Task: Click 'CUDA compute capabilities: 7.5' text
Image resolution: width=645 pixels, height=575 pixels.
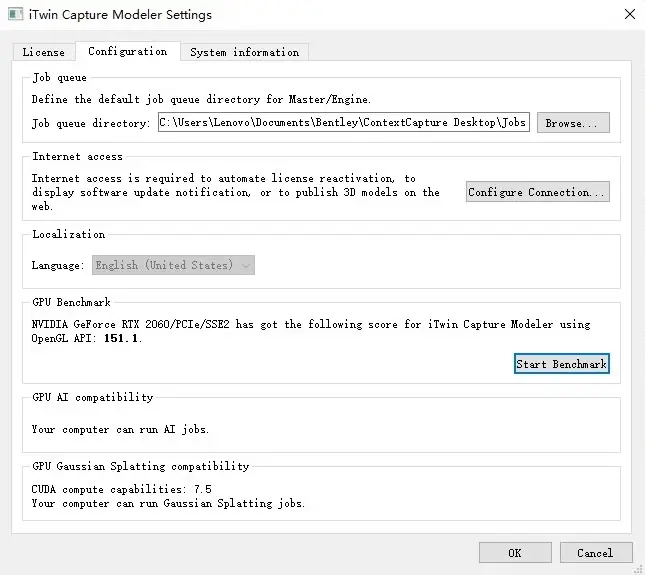Action: pyautogui.click(x=122, y=489)
